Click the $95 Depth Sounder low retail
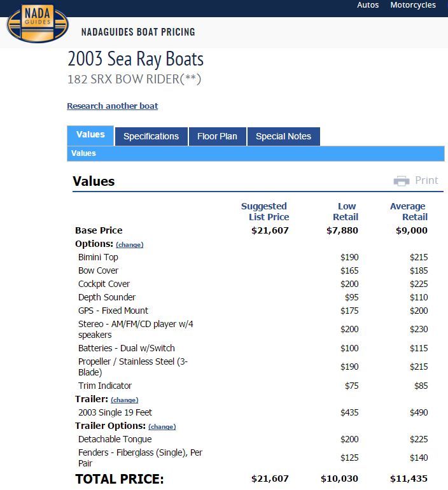 coord(351,298)
